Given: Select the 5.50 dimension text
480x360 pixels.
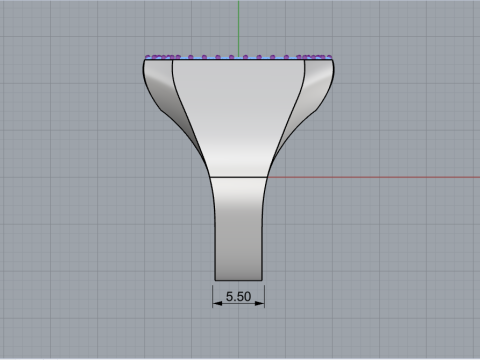Looking at the screenshot, I should 238,296.
